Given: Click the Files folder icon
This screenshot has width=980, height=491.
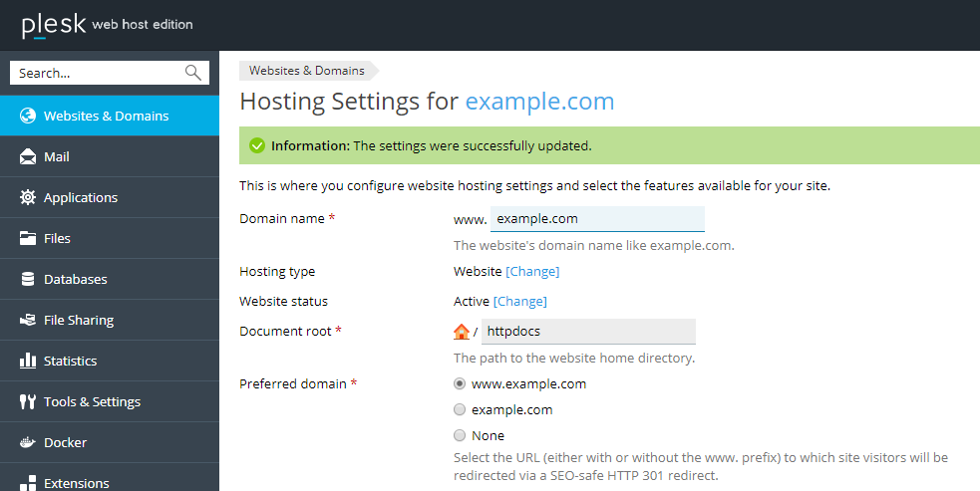Looking at the screenshot, I should 28,238.
